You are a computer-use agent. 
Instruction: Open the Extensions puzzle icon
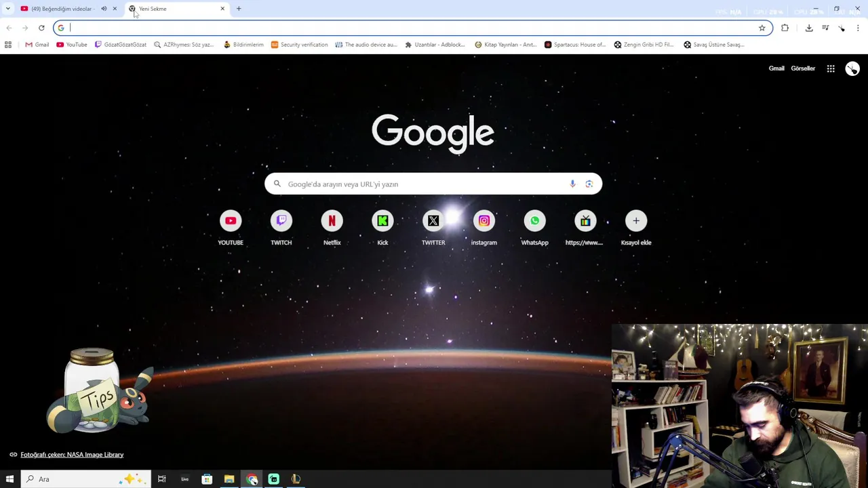click(785, 28)
